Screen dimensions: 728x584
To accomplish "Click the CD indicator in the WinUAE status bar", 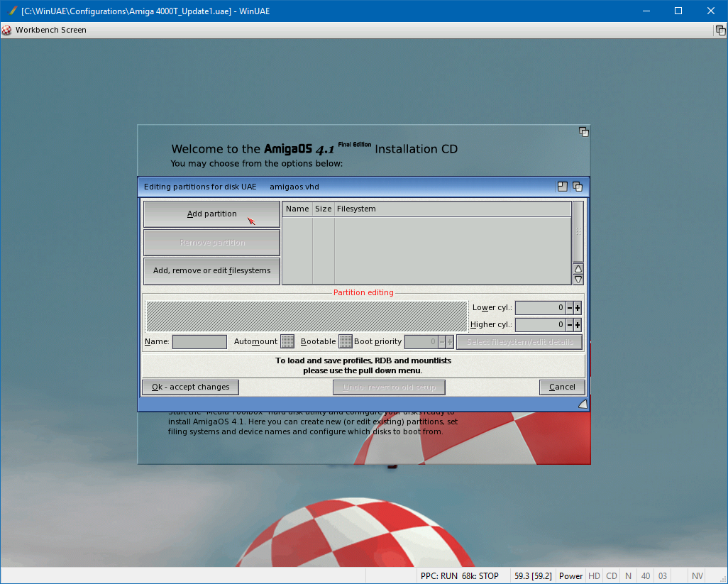I will pyautogui.click(x=612, y=576).
